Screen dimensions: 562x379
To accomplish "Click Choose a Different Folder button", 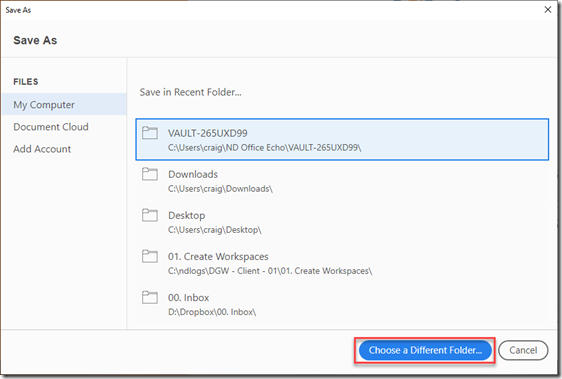I will click(x=425, y=350).
